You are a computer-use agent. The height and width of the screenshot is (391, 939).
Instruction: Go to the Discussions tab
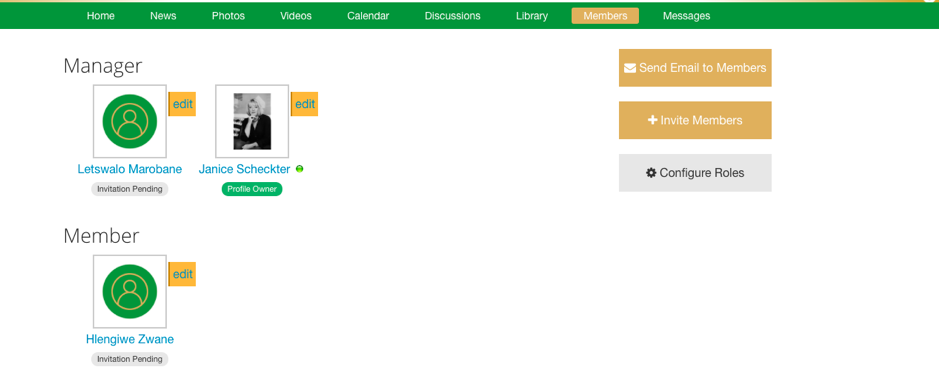pos(453,16)
